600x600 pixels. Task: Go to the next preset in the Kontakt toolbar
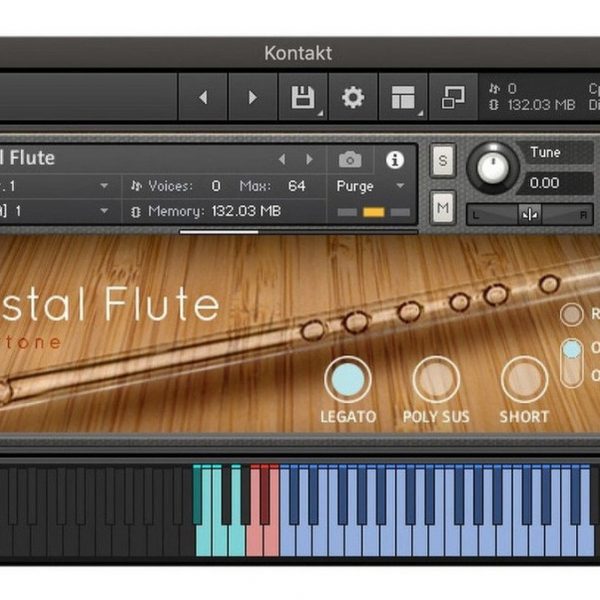pos(253,97)
